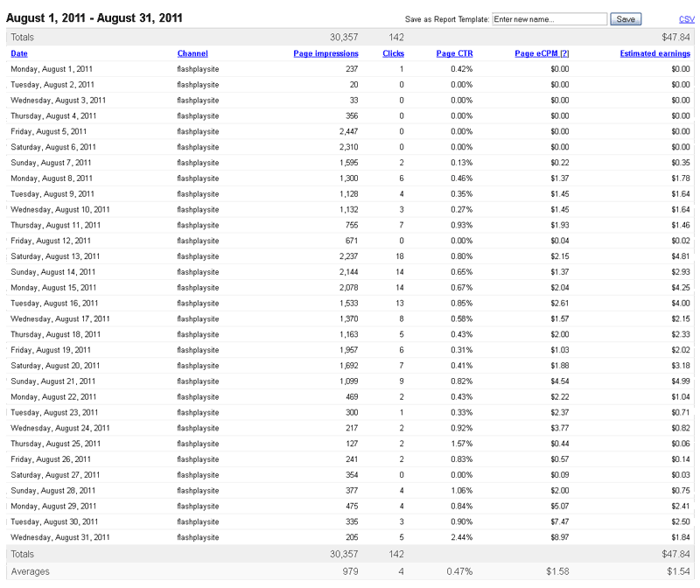Click impressions value 2,447
This screenshot has height=588, width=700.
[348, 132]
